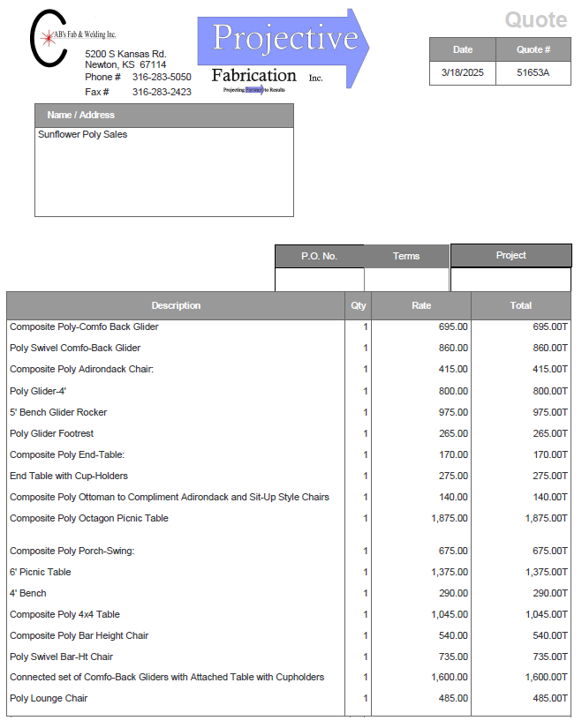Click the phone number 316-283-5050

point(162,78)
